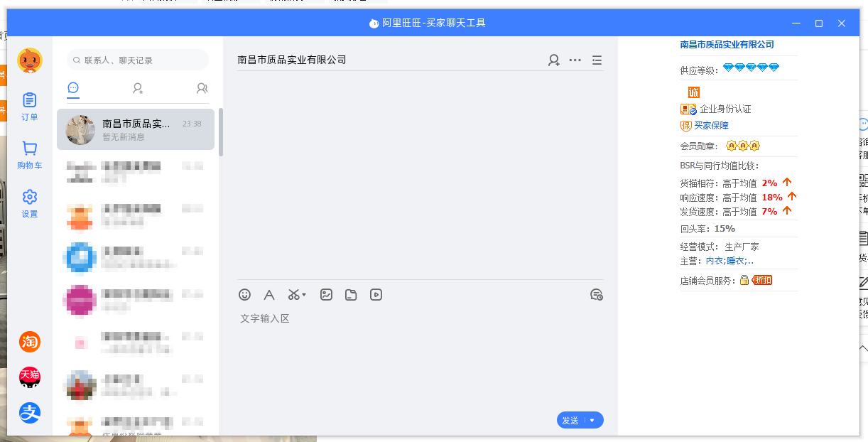The height and width of the screenshot is (442, 868).
Task: Click the send image icon
Action: click(326, 294)
